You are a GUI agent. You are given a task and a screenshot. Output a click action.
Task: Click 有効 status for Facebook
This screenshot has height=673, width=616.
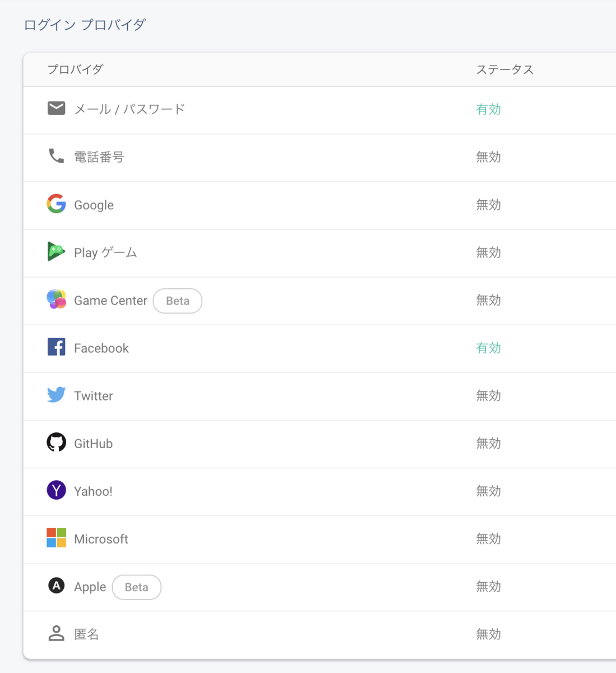[488, 348]
